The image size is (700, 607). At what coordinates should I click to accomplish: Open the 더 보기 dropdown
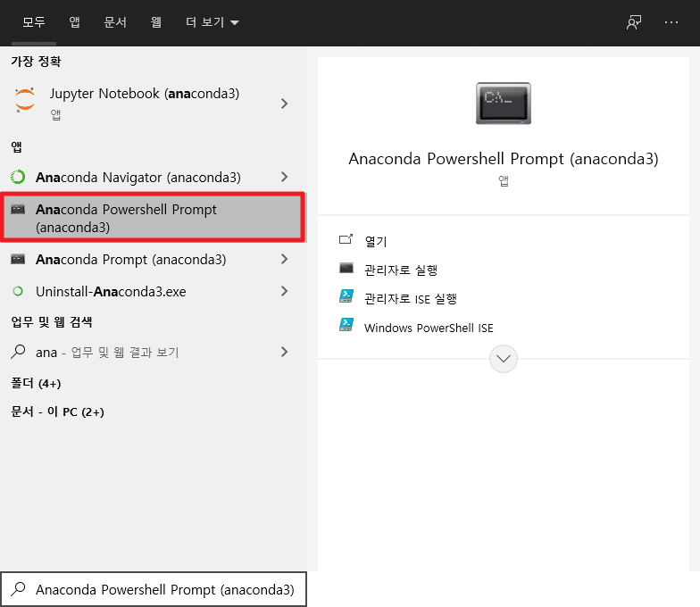click(212, 22)
